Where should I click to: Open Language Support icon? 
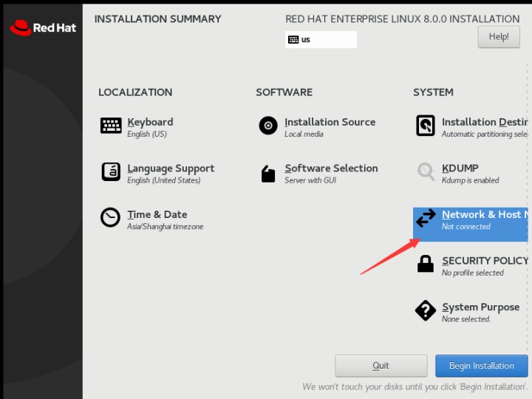point(111,171)
